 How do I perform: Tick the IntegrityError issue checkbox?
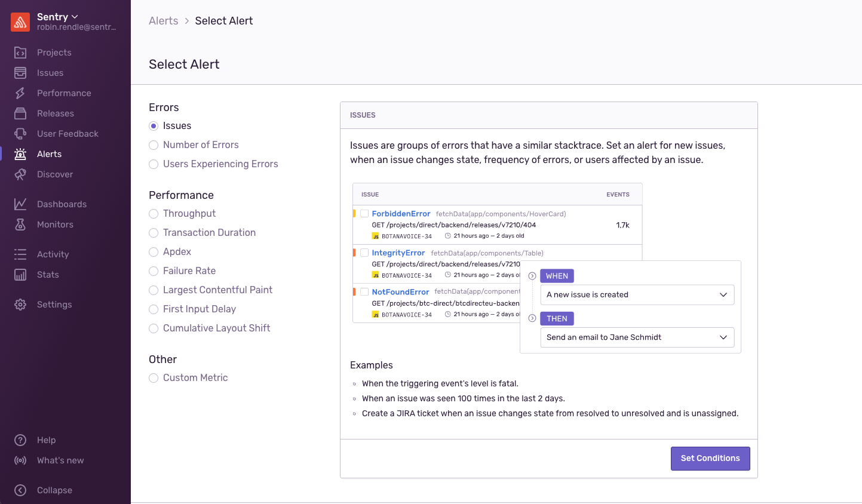(x=364, y=253)
